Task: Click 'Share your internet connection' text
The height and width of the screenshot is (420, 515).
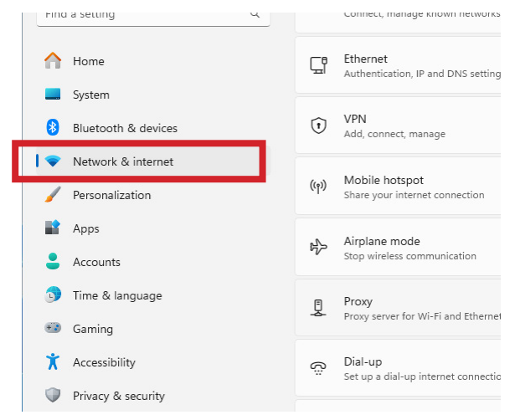Action: click(x=414, y=195)
